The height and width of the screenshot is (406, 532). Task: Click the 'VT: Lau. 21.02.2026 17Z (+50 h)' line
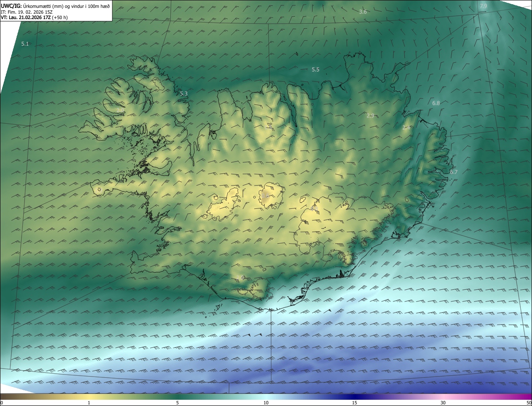(34, 17)
